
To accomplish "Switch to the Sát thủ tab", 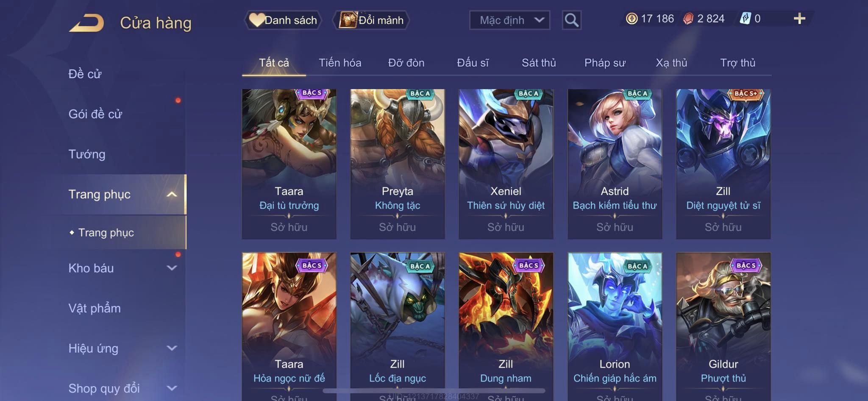I will tap(539, 63).
